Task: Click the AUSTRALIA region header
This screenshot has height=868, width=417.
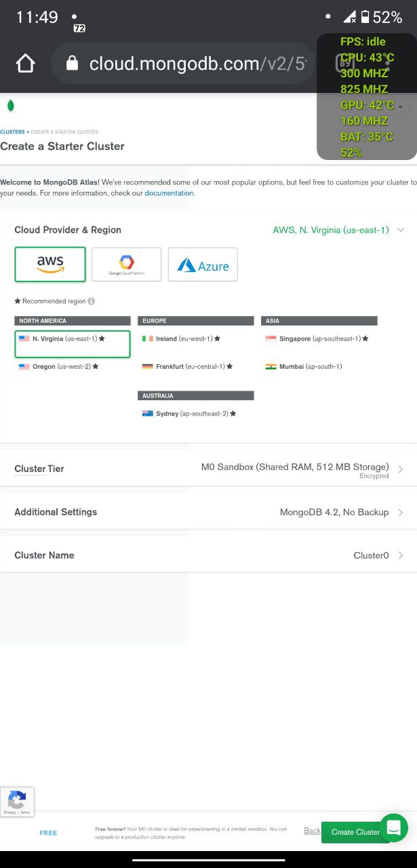Action: (196, 395)
